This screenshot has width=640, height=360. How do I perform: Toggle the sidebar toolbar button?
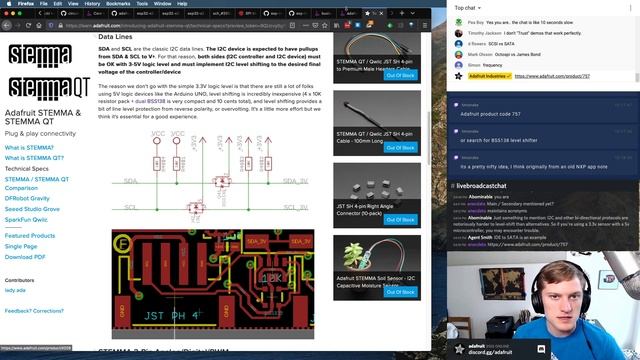[401, 25]
